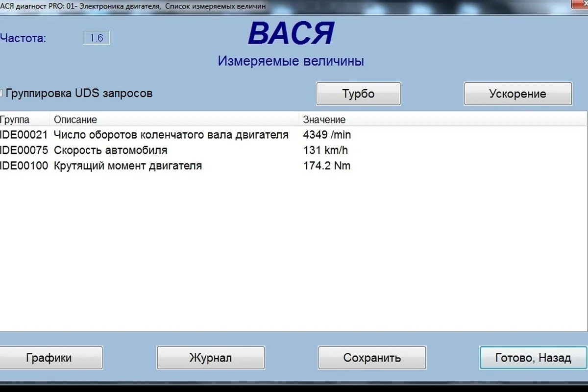Select the IDE00021 group code
This screenshot has width=588, height=392.
[x=24, y=135]
